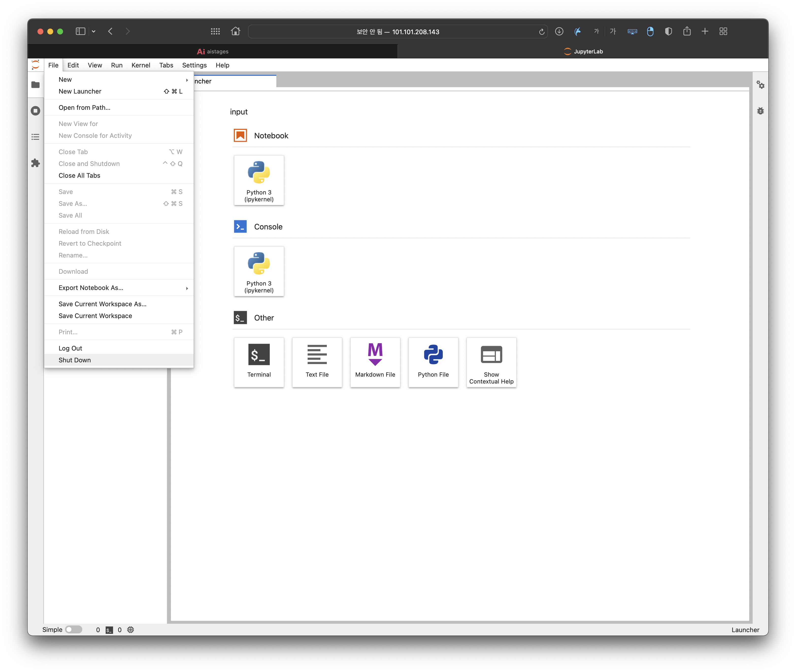Choose New Launcher menu entry
The height and width of the screenshot is (672, 796).
119,91
